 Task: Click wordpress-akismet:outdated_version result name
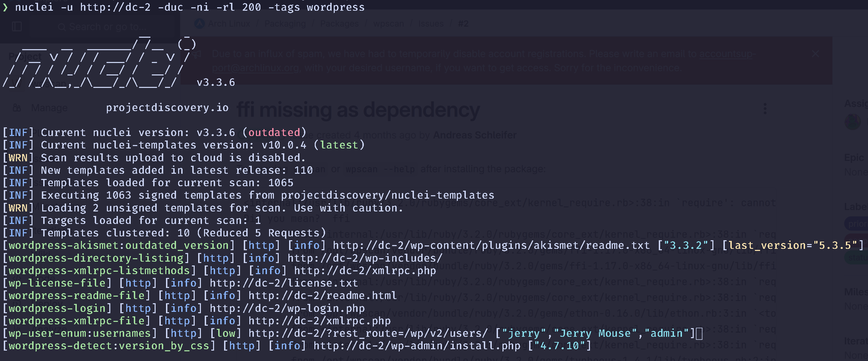tap(119, 245)
